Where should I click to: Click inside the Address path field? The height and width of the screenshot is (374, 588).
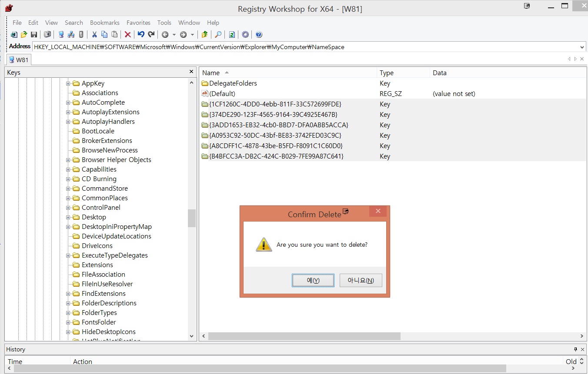coord(306,47)
